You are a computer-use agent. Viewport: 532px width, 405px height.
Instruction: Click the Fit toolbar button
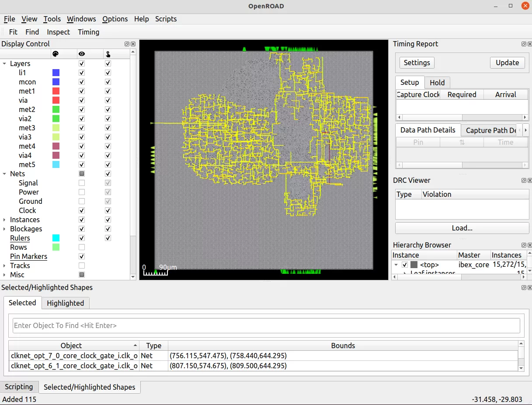pos(13,32)
